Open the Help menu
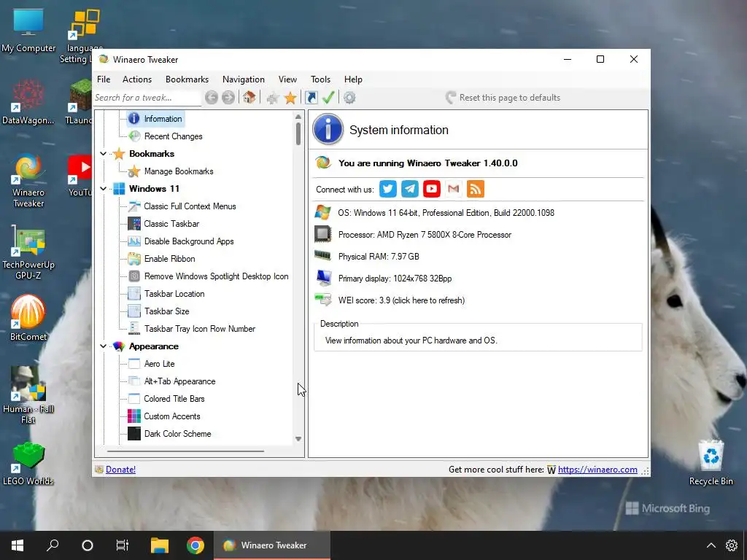Viewport: 747px width, 560px height. 353,79
